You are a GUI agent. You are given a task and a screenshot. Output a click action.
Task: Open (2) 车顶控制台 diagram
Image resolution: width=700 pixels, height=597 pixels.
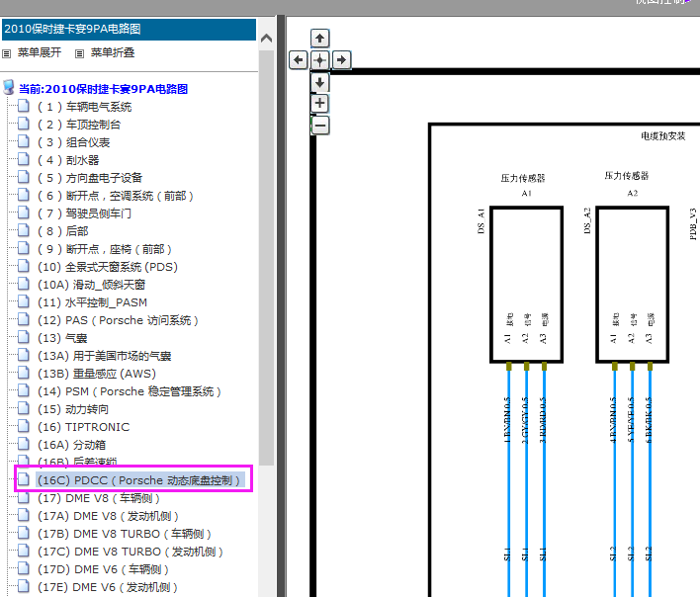coord(79,125)
